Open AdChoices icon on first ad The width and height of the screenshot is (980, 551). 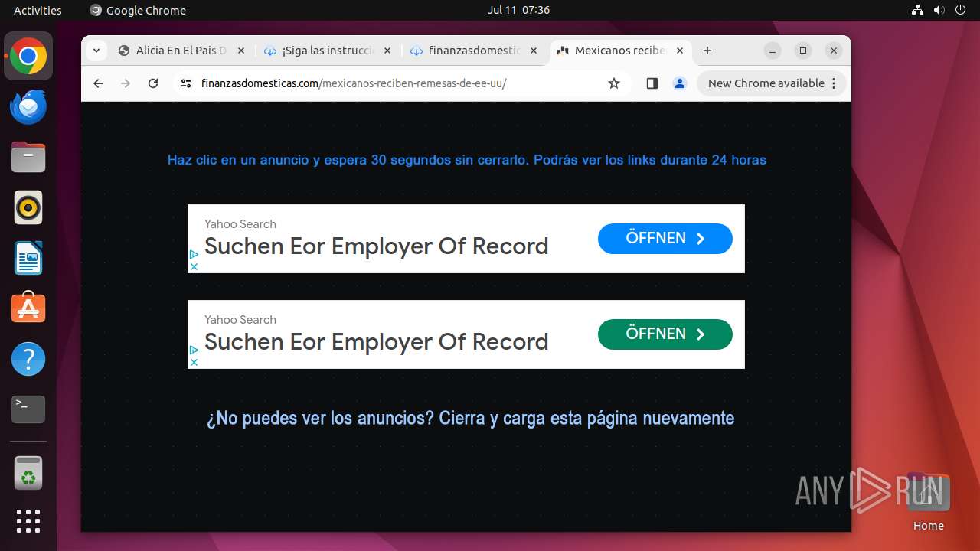click(194, 254)
